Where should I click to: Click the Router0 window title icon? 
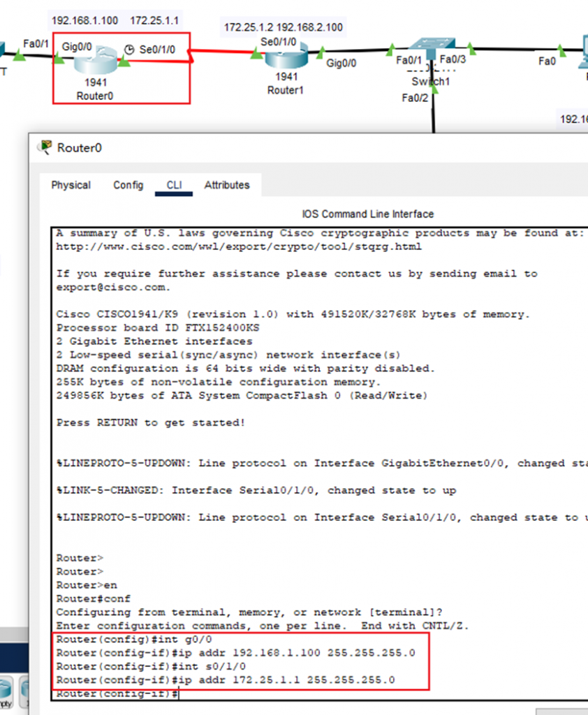point(45,147)
